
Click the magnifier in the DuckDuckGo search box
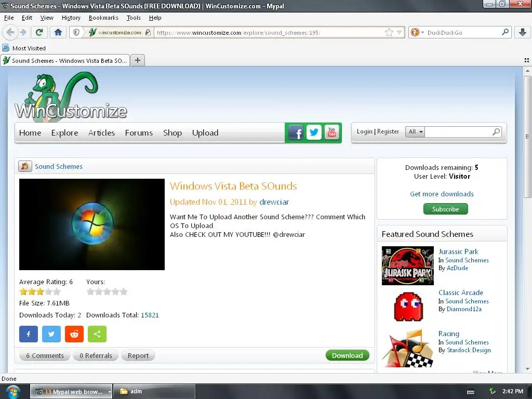coord(505,32)
